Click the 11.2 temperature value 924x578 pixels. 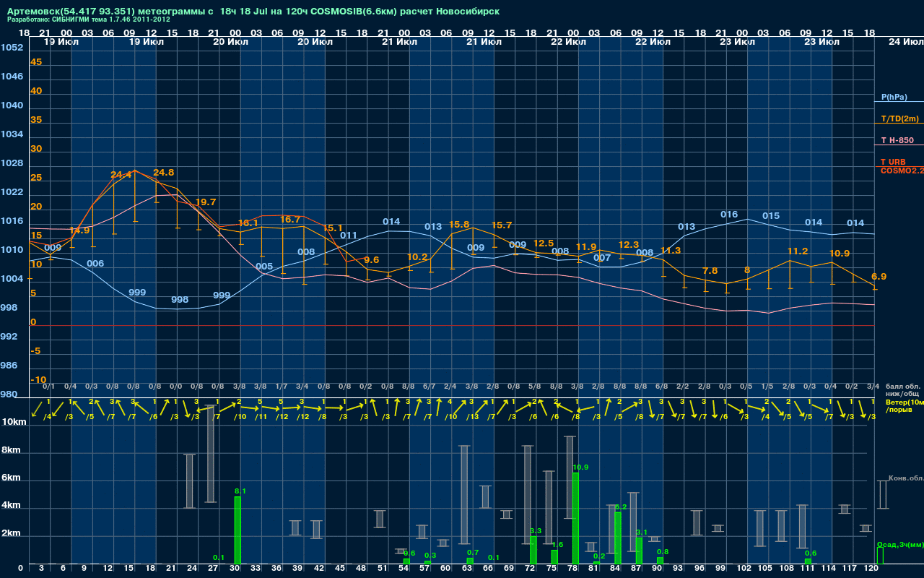click(798, 251)
